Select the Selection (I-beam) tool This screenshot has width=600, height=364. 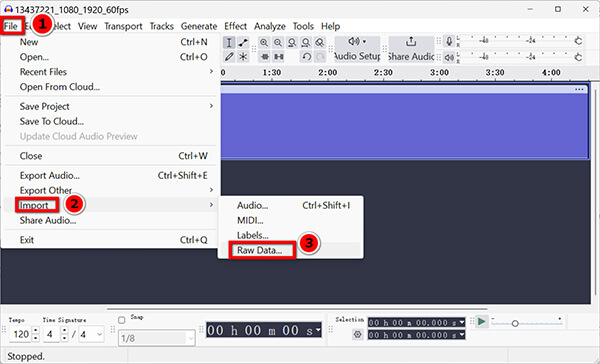[x=229, y=42]
